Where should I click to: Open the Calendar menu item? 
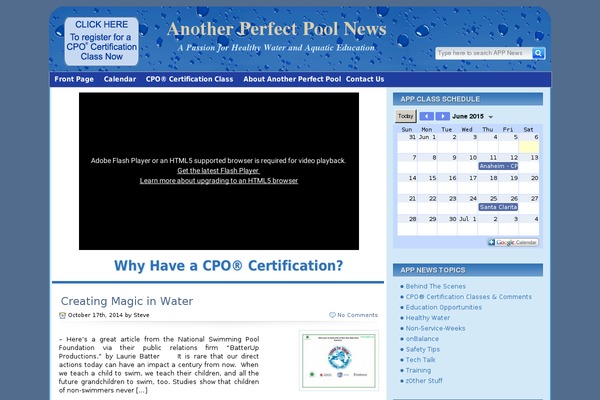tap(120, 79)
